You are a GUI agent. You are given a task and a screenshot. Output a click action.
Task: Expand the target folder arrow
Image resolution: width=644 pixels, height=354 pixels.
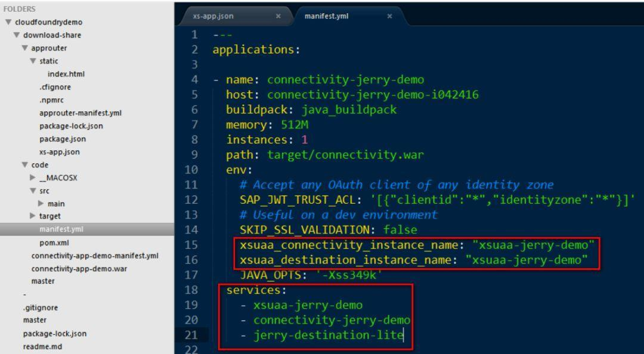click(33, 216)
